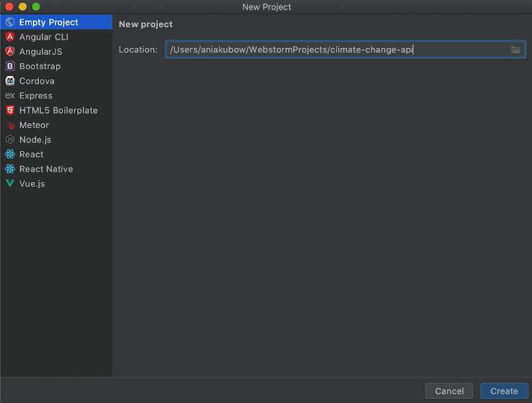532x403 pixels.
Task: Focus the Location path input field
Action: click(x=345, y=49)
